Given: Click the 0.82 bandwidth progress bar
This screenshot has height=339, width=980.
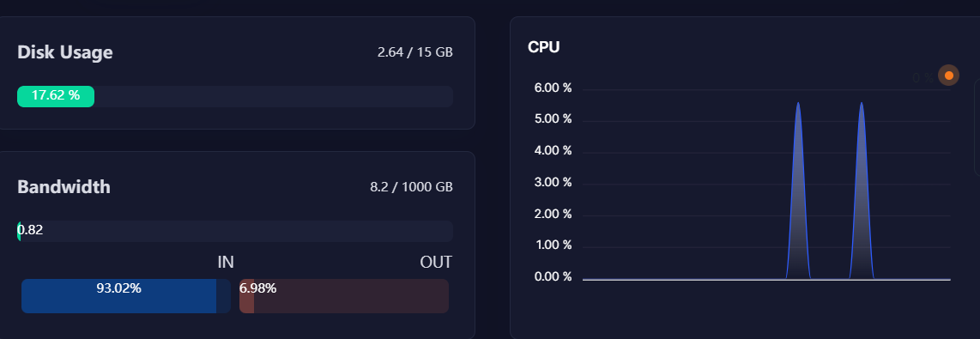Looking at the screenshot, I should click(x=235, y=232).
